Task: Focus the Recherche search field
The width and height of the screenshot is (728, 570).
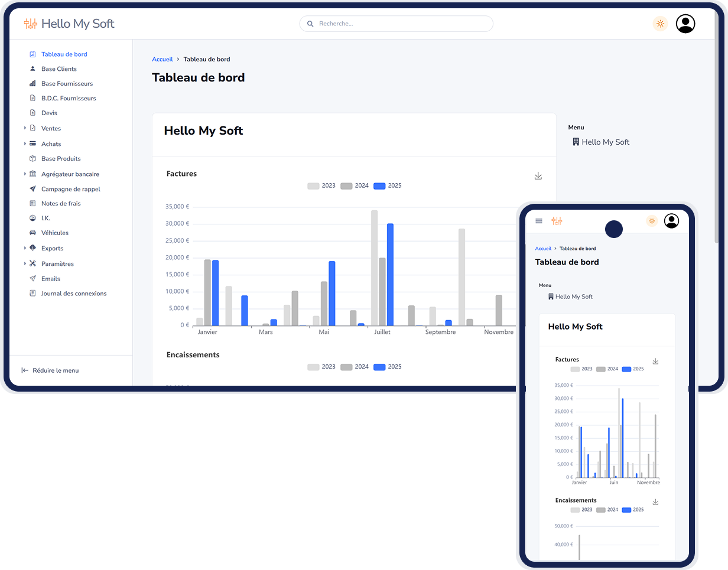Action: pyautogui.click(x=396, y=24)
